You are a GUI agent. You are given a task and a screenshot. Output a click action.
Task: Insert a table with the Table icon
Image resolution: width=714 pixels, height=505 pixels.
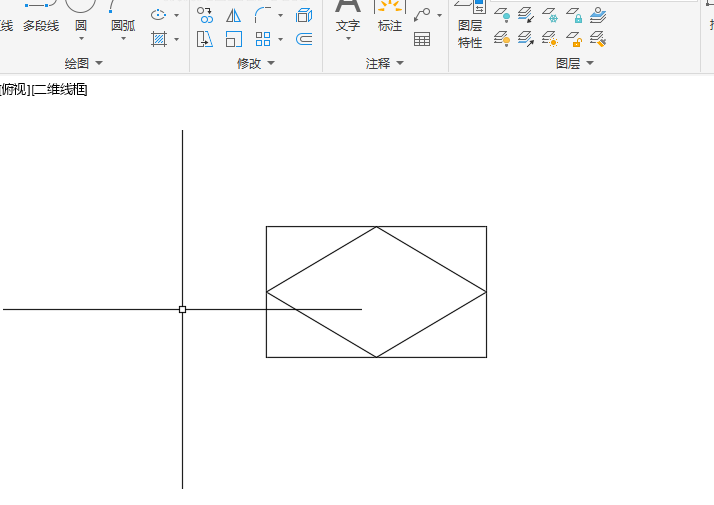click(x=422, y=39)
